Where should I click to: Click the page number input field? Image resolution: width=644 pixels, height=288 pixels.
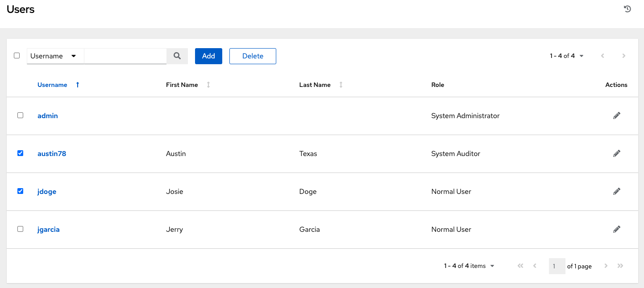557,265
